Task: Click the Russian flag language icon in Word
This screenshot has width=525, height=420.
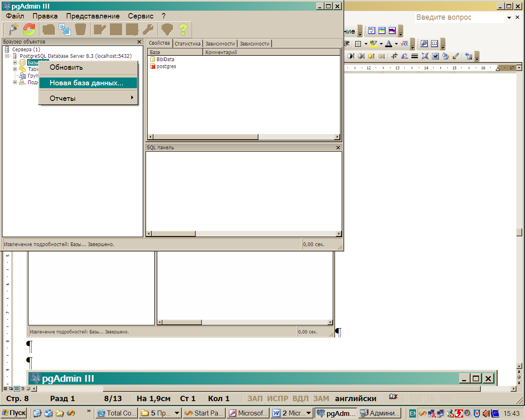Action: point(393,31)
